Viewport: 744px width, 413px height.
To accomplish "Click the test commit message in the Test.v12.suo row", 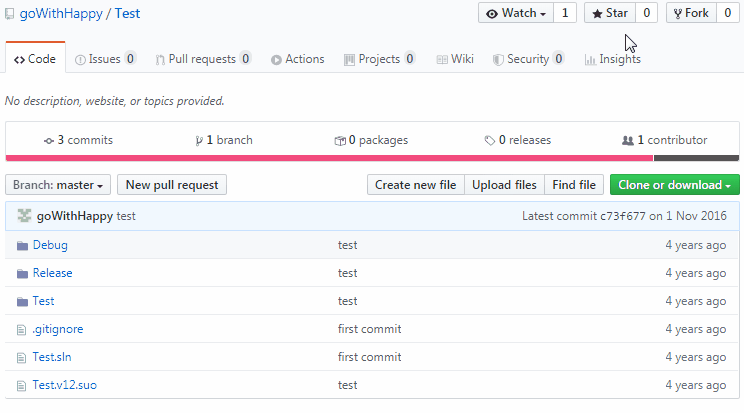I will [x=348, y=385].
